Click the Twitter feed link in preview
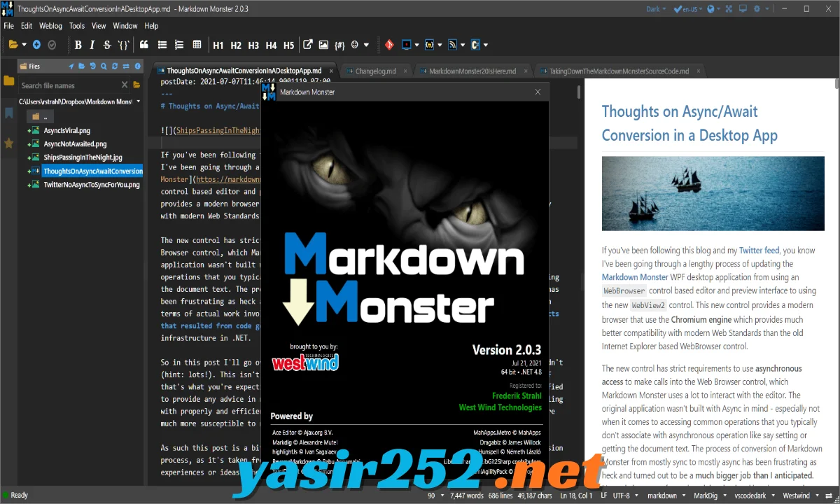Screen dimensions: 840x504 point(759,250)
